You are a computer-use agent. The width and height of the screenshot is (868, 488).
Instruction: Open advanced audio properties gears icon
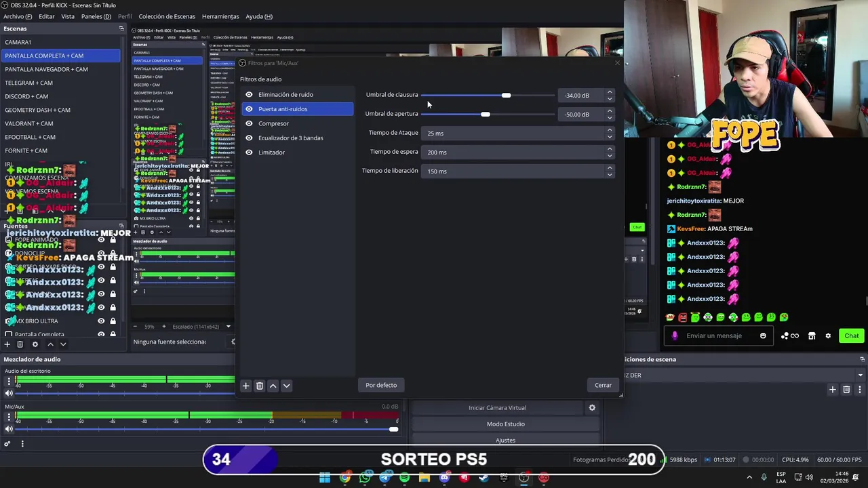coord(7,444)
